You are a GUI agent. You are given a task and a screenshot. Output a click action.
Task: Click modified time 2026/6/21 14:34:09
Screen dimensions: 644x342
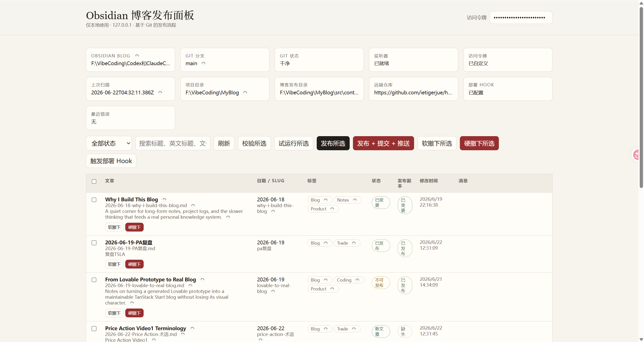tap(431, 282)
